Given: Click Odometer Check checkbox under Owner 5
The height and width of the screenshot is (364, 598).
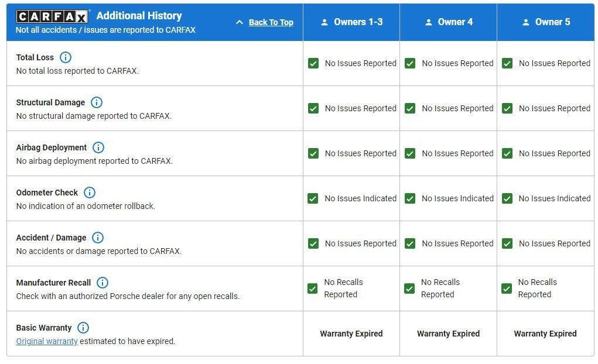Looking at the screenshot, I should 507,198.
